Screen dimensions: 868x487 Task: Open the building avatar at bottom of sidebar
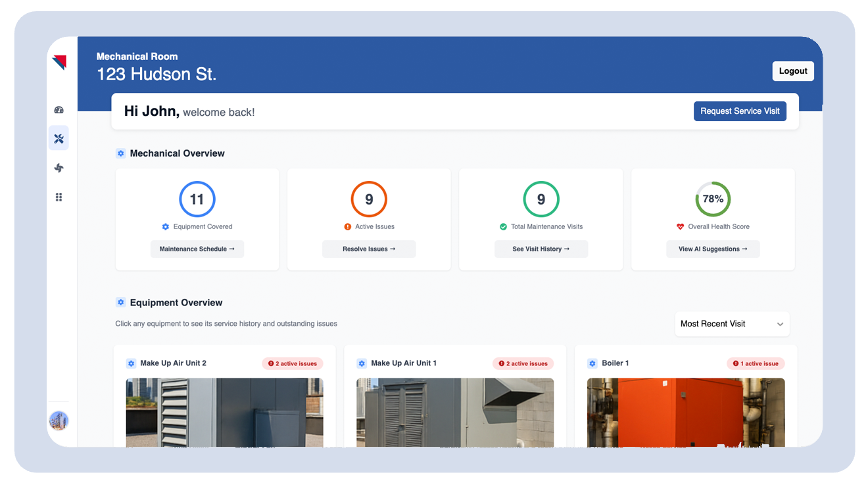(x=59, y=421)
